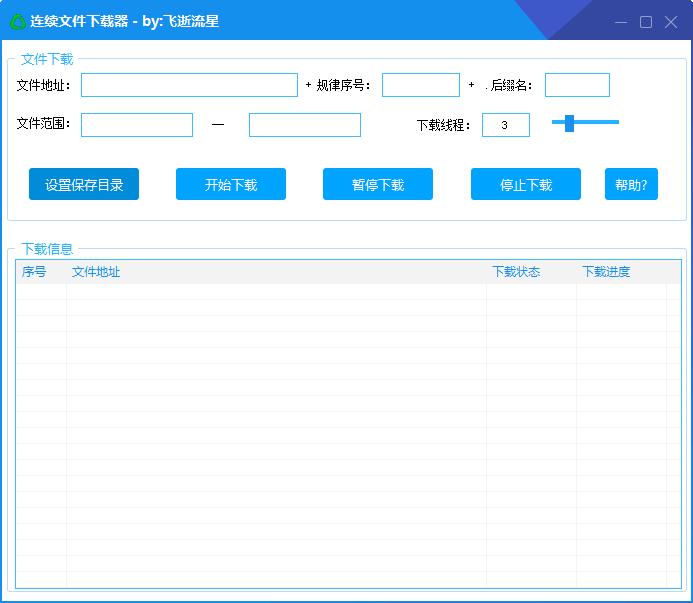Click the 文件范围 start value field

pyautogui.click(x=137, y=125)
